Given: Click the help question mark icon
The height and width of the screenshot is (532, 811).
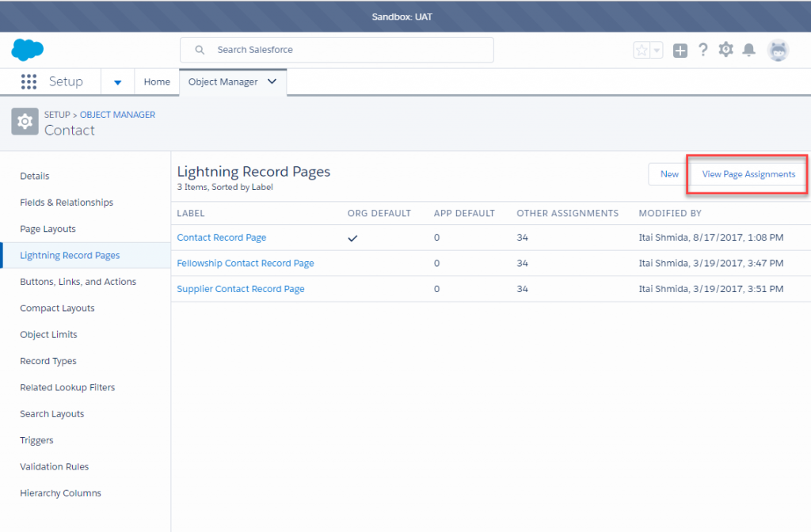Looking at the screenshot, I should [x=703, y=49].
